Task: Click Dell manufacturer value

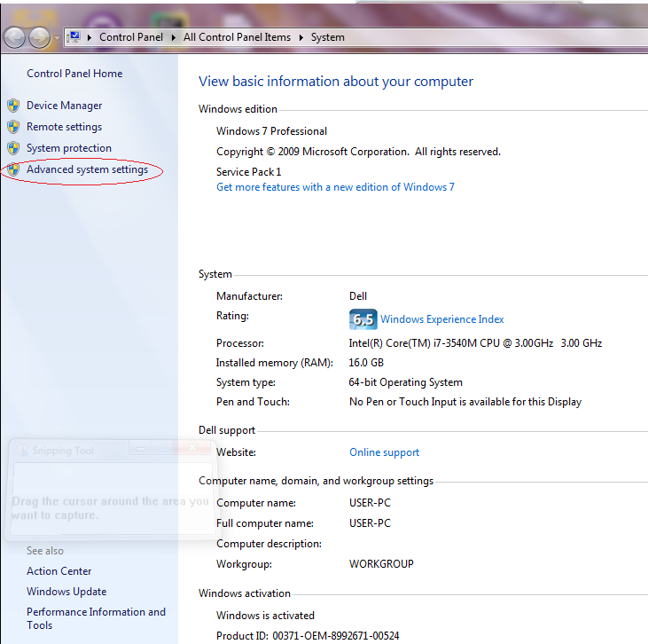Action: (x=358, y=296)
